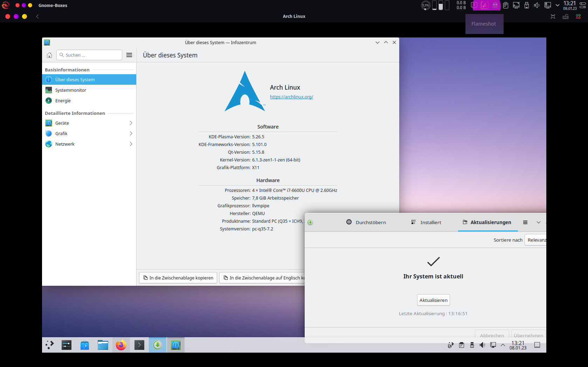Switch to the Installiert tab
The width and height of the screenshot is (588, 367).
click(x=426, y=222)
